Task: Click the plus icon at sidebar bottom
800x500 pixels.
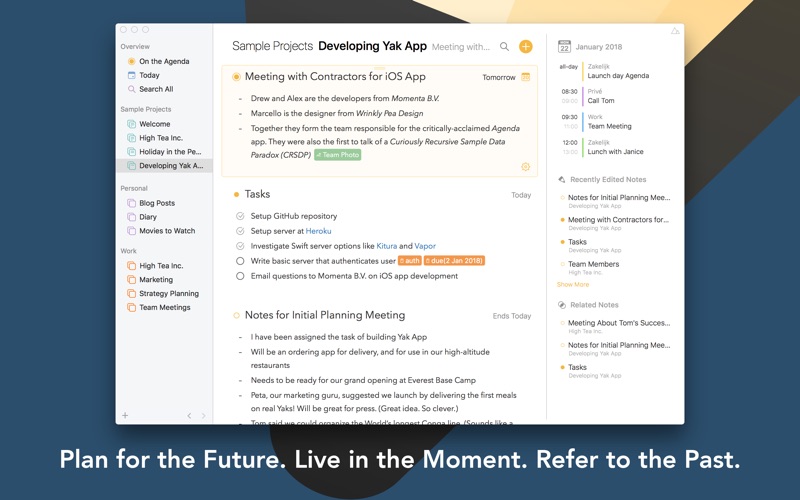Action: tap(125, 415)
